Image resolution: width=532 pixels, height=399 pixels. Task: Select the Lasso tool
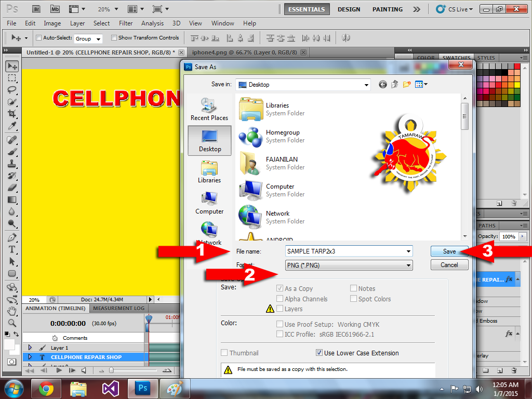pos(12,90)
